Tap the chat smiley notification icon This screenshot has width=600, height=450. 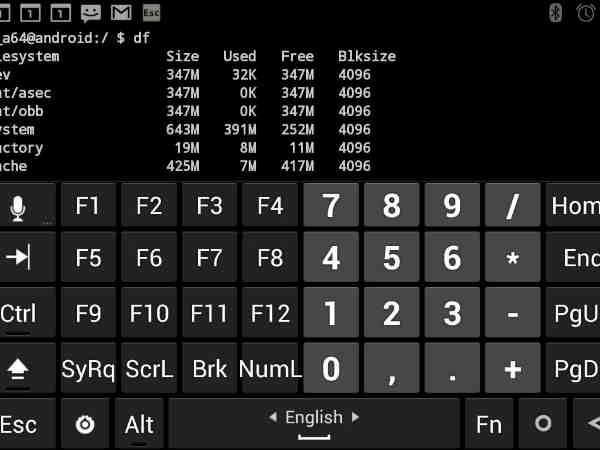(91, 13)
